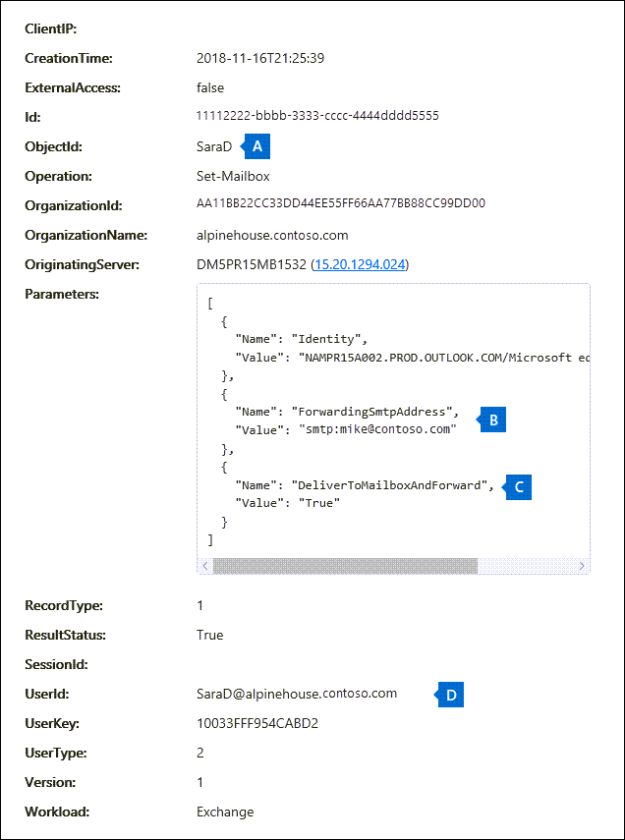The width and height of the screenshot is (625, 840).
Task: Click the ForwardingSmtpAddress parameter name
Action: [375, 412]
